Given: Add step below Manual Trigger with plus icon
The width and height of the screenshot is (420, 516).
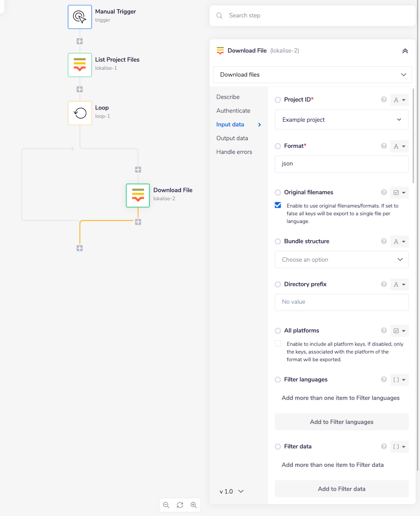Looking at the screenshot, I should point(80,41).
